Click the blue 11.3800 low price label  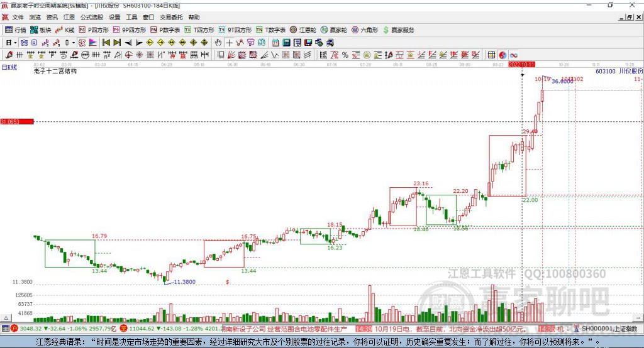pyautogui.click(x=185, y=282)
